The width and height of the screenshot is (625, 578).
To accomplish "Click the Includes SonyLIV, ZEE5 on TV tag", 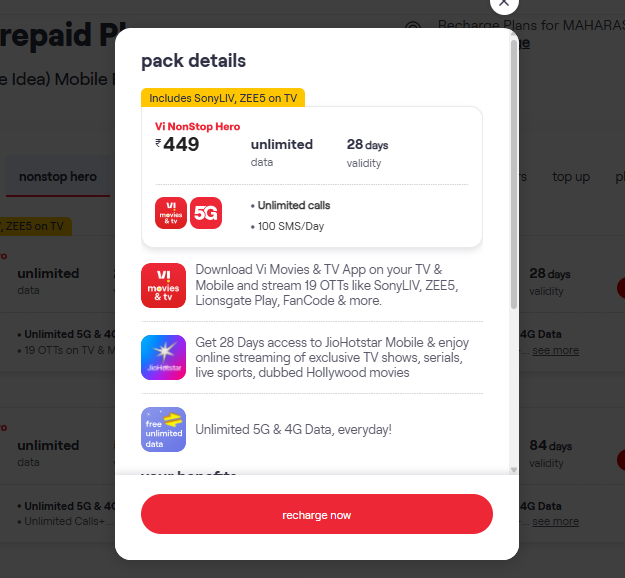I will (x=223, y=98).
